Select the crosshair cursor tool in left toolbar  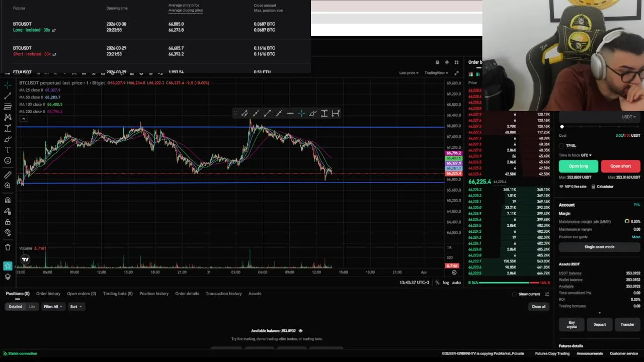pyautogui.click(x=8, y=85)
